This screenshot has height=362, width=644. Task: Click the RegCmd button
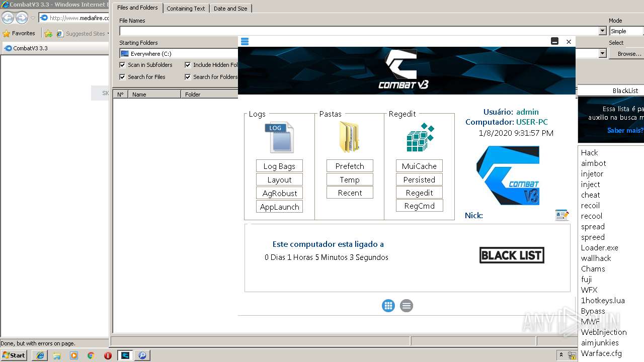point(419,206)
